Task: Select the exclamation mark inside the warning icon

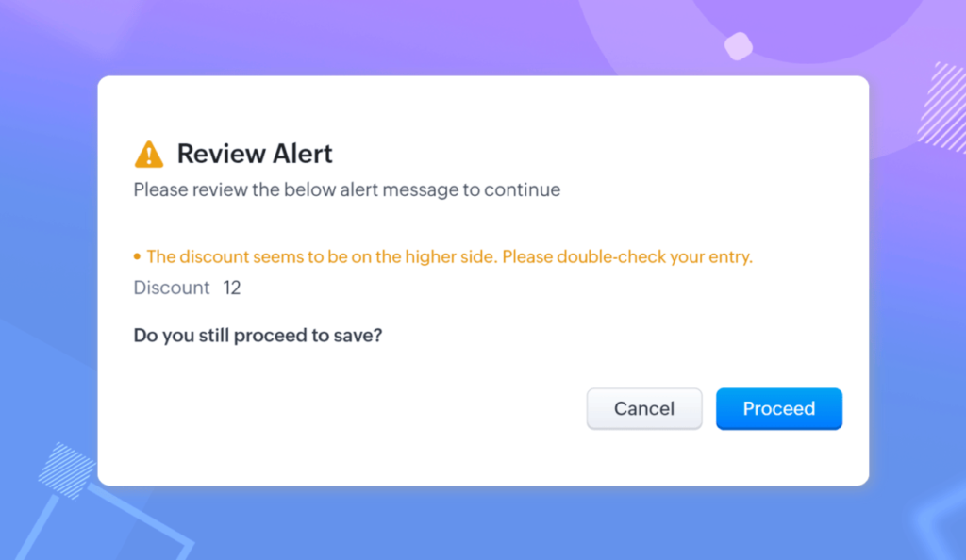Action: coord(148,156)
